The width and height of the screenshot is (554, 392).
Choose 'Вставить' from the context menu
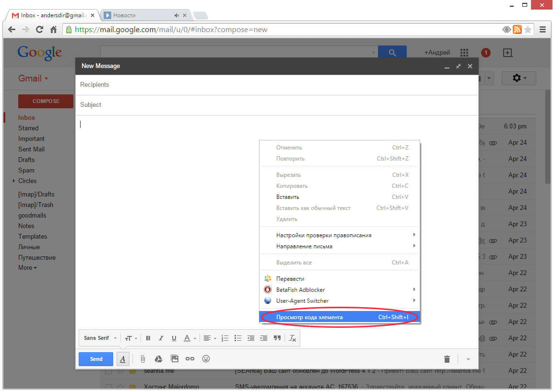click(288, 197)
